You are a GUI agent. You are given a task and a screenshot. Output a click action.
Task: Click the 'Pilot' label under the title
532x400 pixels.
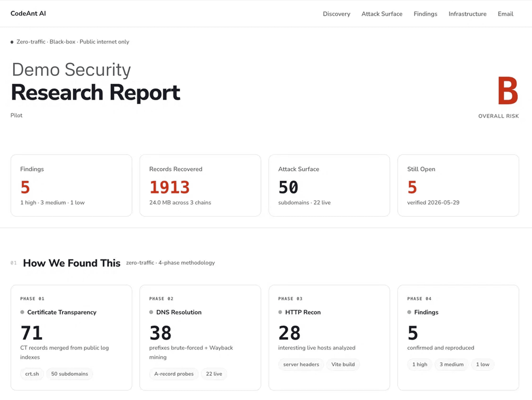pos(16,115)
